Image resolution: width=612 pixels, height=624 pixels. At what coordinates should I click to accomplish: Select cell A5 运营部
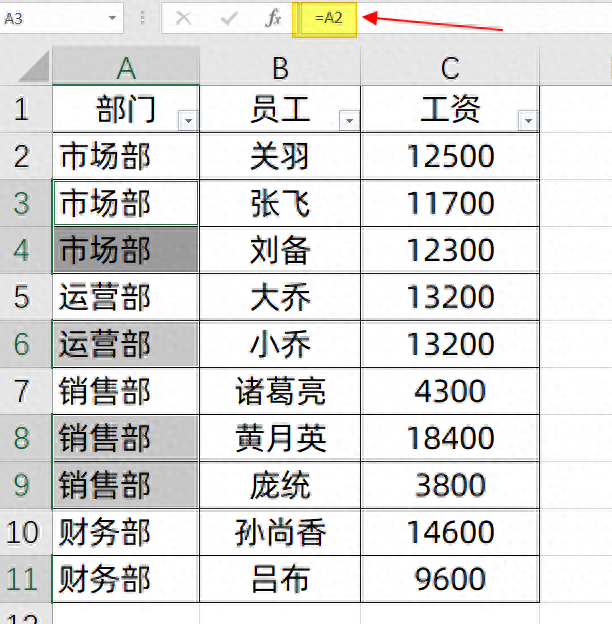pyautogui.click(x=126, y=297)
